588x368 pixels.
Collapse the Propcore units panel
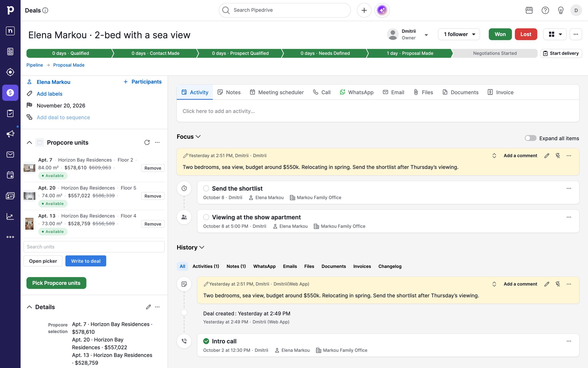coord(29,143)
